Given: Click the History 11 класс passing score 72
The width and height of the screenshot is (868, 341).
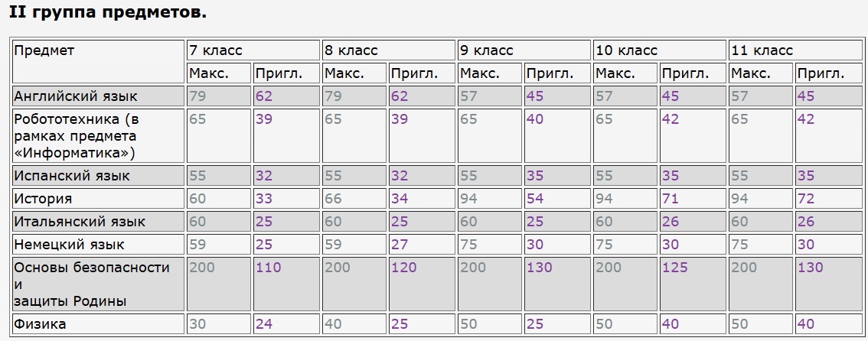Looking at the screenshot, I should (806, 199).
